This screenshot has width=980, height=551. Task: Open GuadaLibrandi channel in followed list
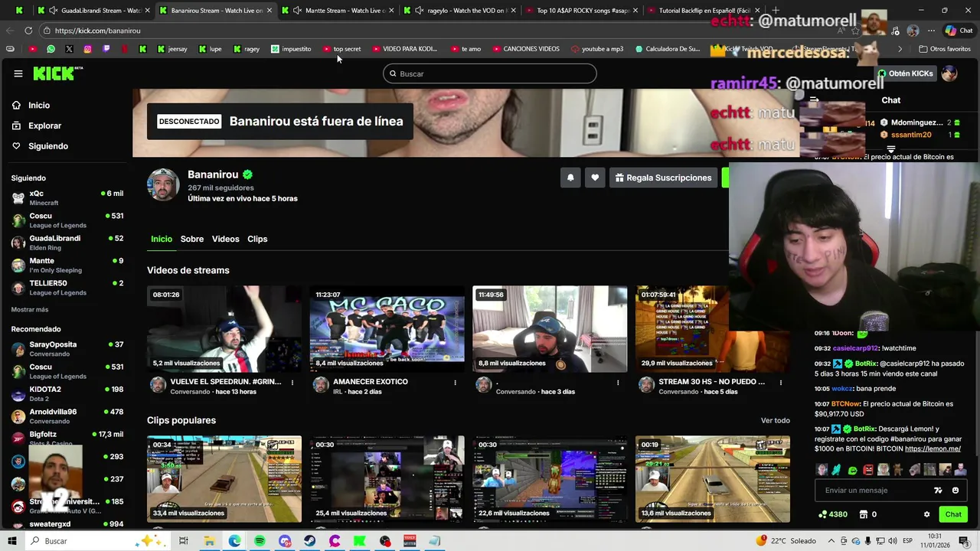67,243
